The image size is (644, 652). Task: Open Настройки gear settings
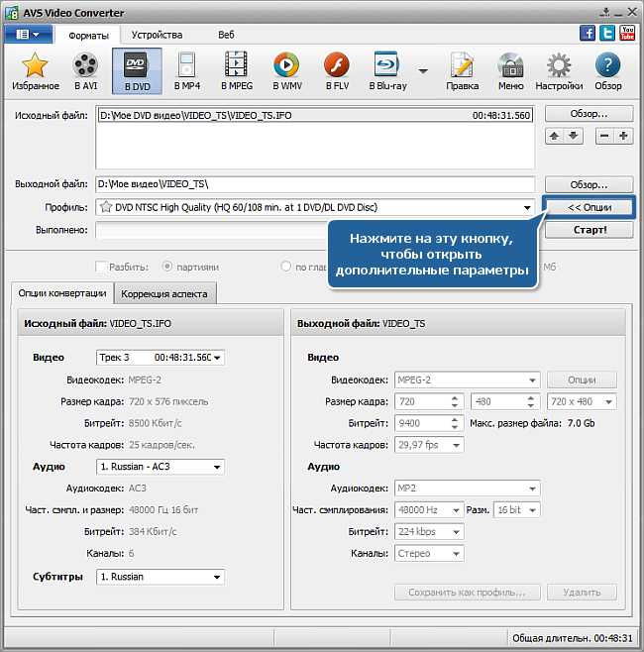559,70
